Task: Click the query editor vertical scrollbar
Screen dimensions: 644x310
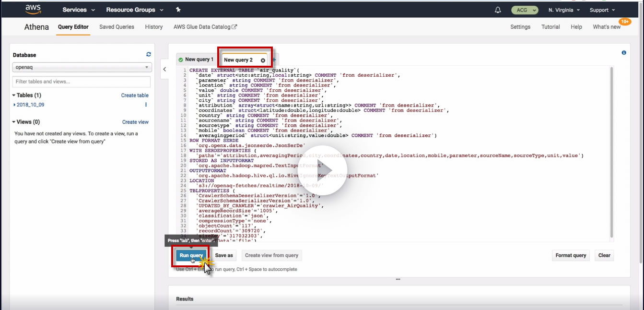Action: coord(611,152)
